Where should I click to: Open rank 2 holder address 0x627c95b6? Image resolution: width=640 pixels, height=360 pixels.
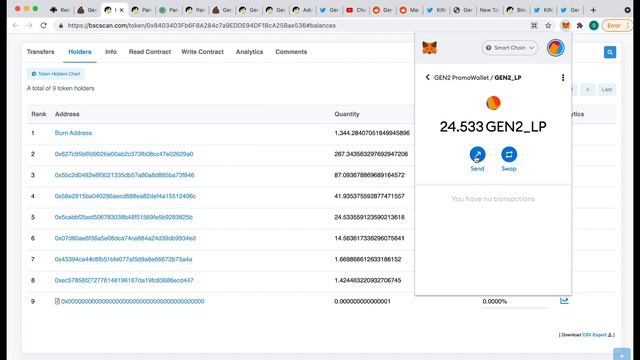(x=124, y=154)
